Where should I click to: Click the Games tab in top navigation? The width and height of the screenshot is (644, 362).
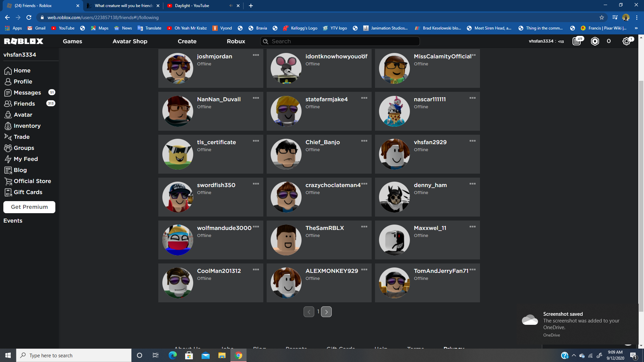[72, 41]
